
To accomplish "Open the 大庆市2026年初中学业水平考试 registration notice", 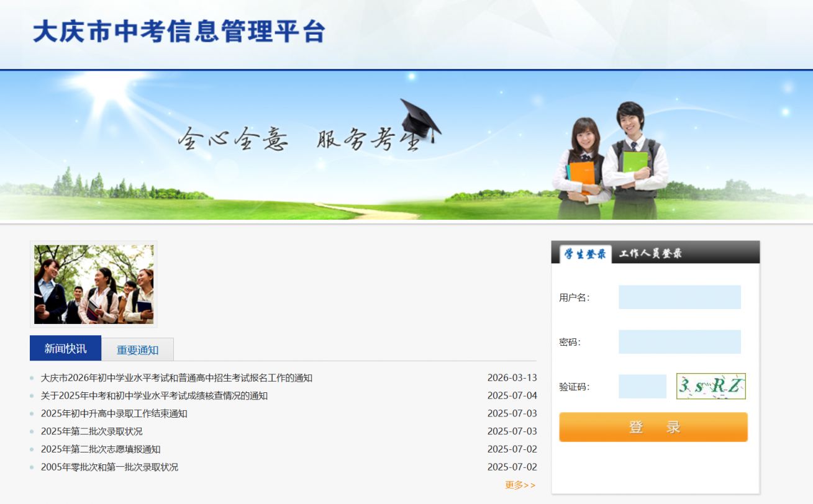I will [176, 378].
